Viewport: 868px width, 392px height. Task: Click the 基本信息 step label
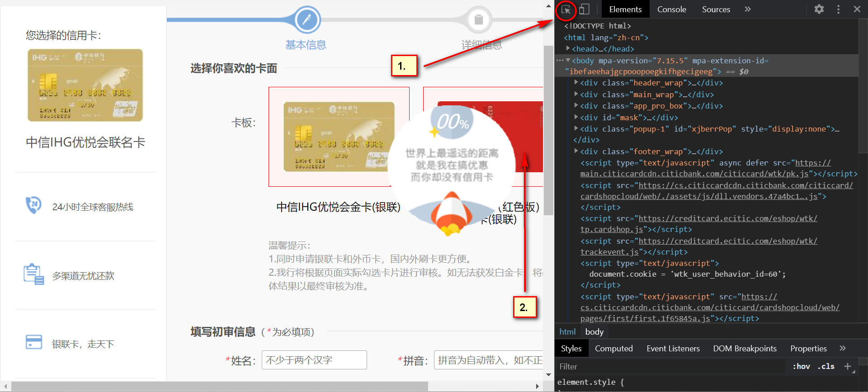(x=306, y=45)
